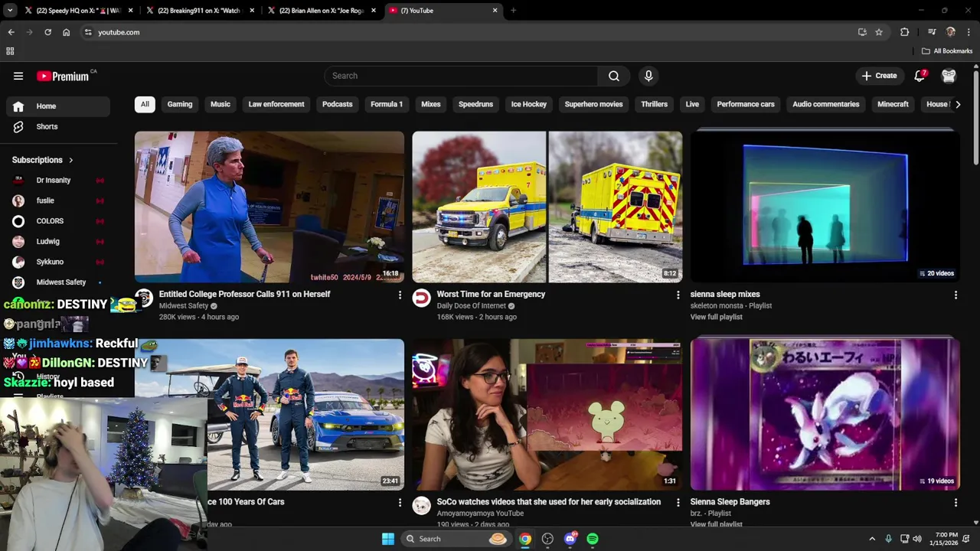Screen dimensions: 980x551
Task: Select the Gaming filter chip
Action: tap(180, 104)
